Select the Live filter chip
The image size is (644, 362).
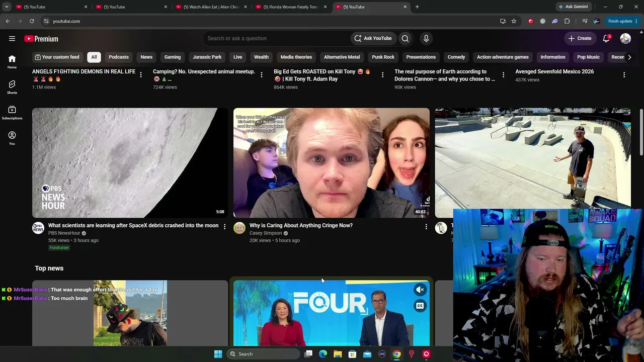pos(238,57)
